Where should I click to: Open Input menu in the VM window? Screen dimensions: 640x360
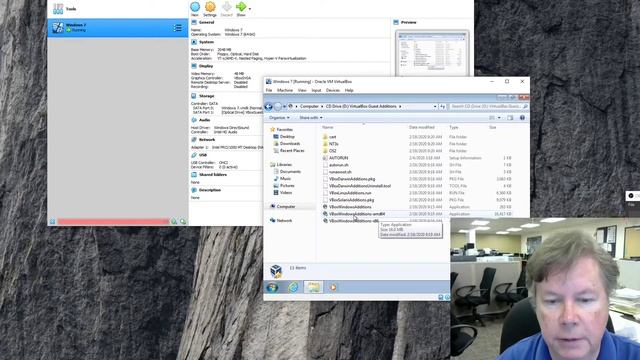316,90
